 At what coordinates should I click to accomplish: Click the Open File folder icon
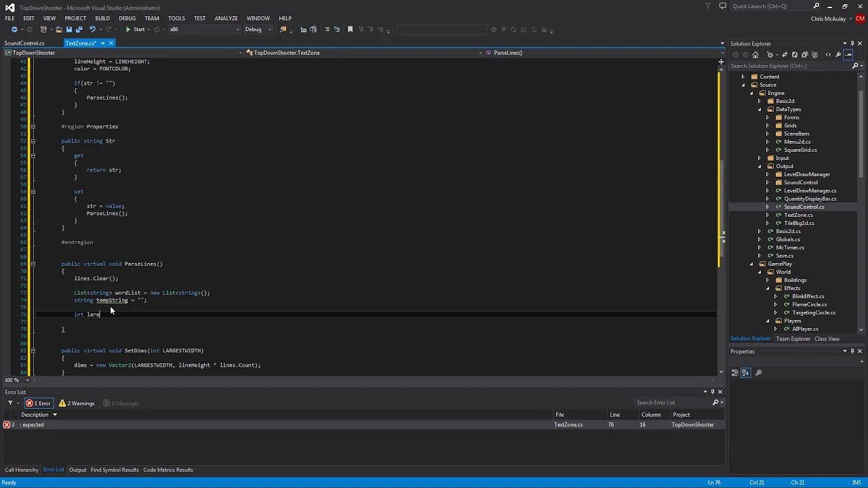59,30
